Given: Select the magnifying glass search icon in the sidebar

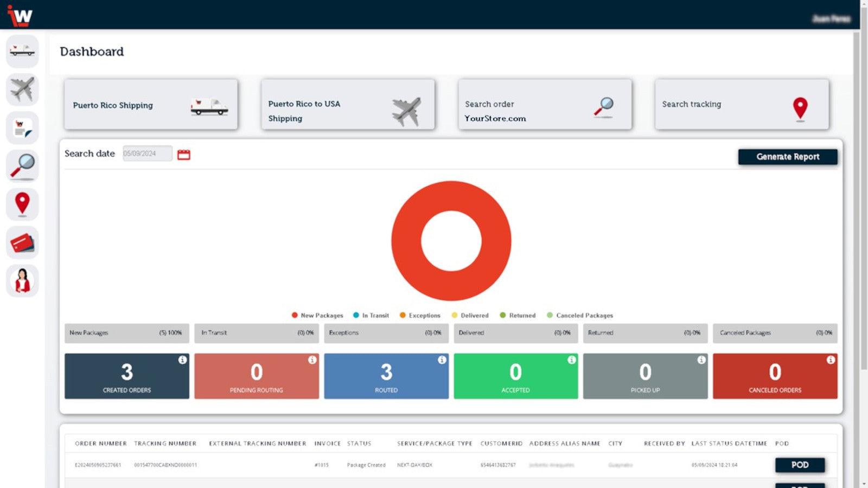Looking at the screenshot, I should point(22,165).
